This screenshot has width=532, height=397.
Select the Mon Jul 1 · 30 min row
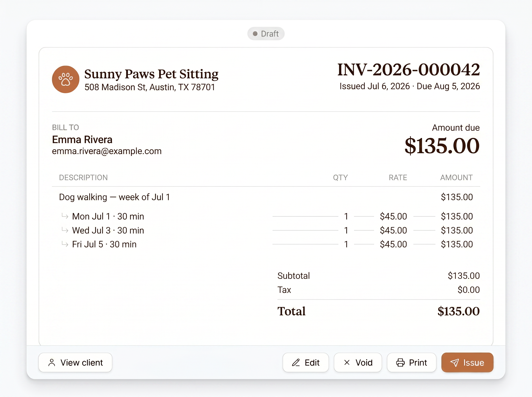(x=266, y=216)
